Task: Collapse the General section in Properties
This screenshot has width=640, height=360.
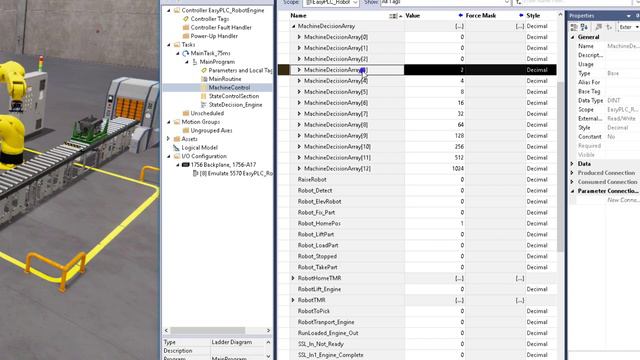Action: click(572, 37)
